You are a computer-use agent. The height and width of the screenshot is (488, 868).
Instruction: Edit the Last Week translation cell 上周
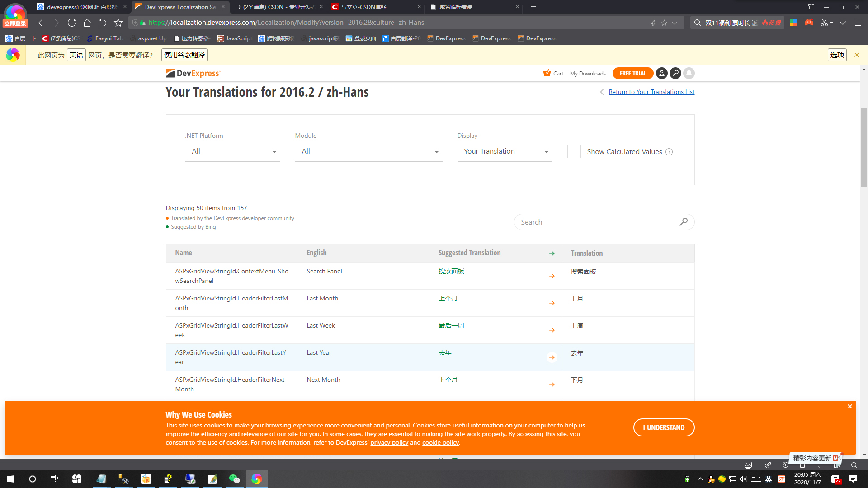click(628, 330)
